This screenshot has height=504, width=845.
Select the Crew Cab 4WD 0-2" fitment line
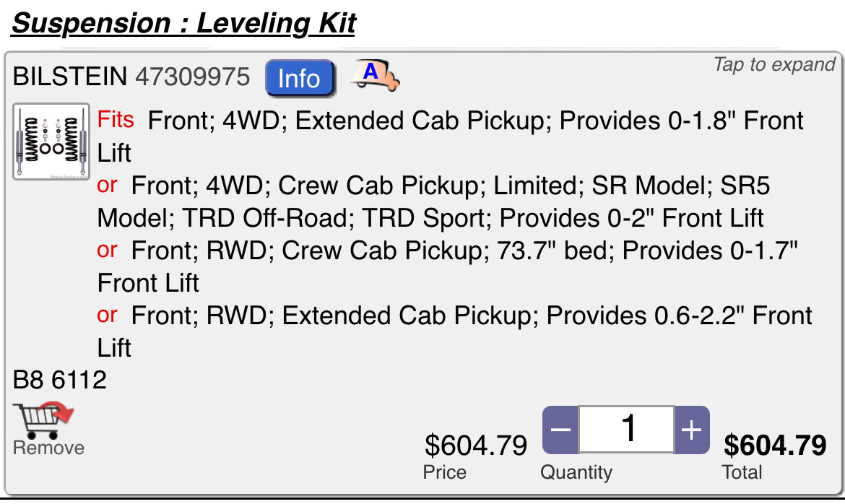(x=434, y=201)
